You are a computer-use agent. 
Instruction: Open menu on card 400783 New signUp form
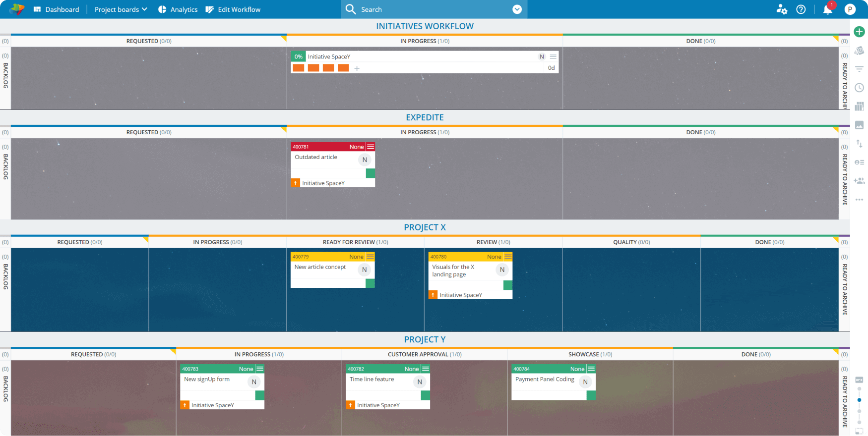pyautogui.click(x=260, y=369)
